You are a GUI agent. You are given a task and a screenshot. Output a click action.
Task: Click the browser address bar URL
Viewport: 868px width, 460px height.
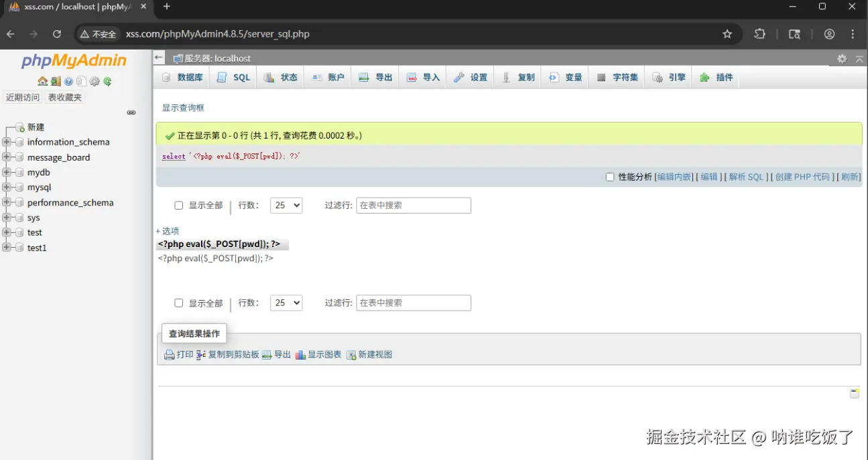[218, 34]
